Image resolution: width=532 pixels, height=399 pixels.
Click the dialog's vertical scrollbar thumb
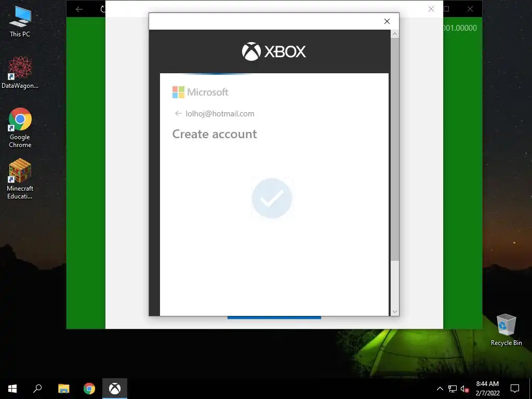(395, 149)
